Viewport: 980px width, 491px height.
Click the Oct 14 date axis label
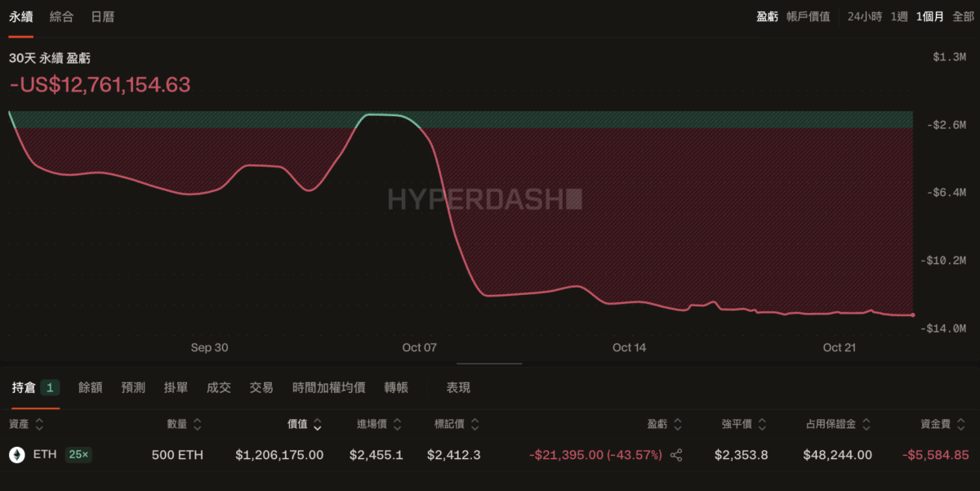pyautogui.click(x=629, y=348)
